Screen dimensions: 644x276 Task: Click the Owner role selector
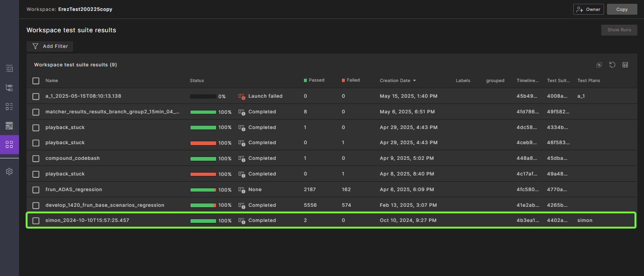(588, 9)
